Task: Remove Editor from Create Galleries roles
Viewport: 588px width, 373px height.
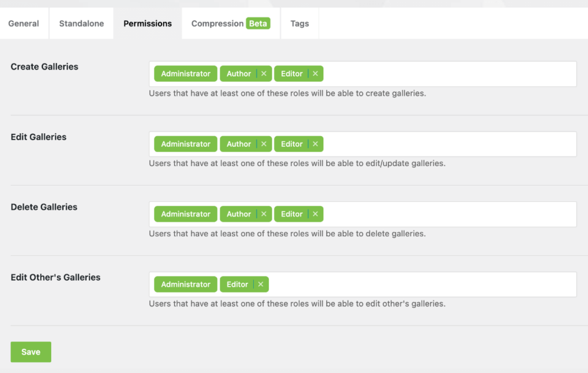Action: [x=315, y=74]
